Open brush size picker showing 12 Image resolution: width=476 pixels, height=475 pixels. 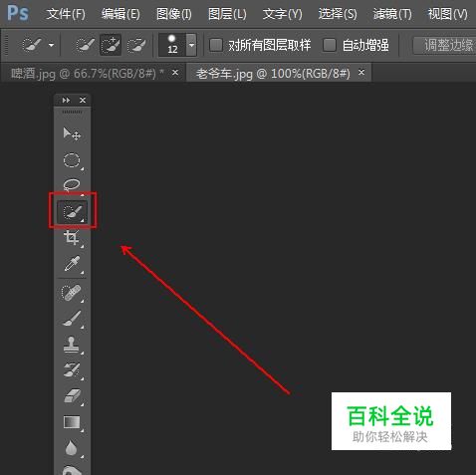pos(172,45)
